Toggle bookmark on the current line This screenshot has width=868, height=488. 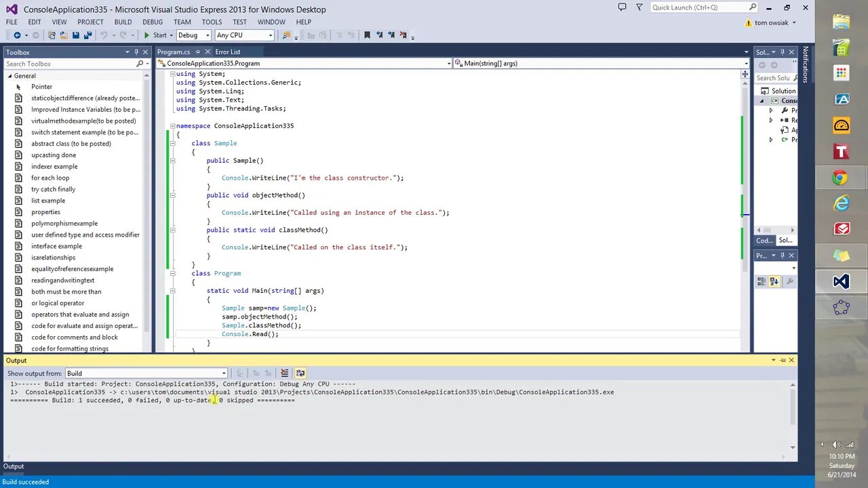367,35
